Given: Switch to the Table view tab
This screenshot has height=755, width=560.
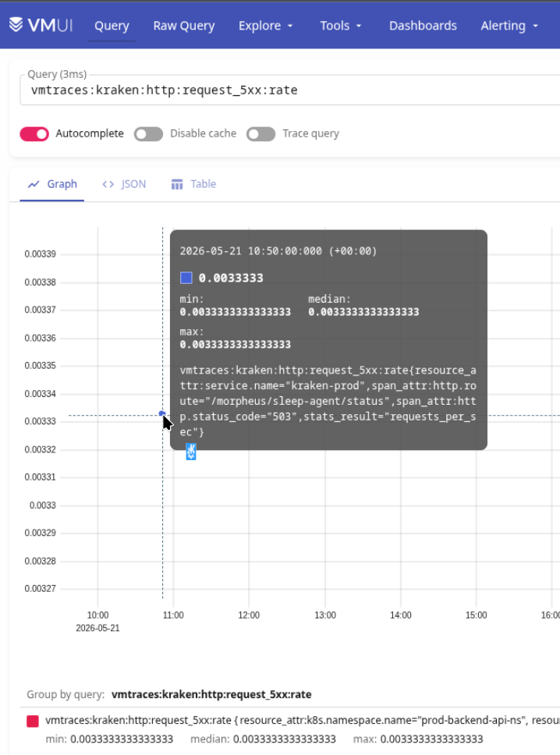Looking at the screenshot, I should coord(193,184).
